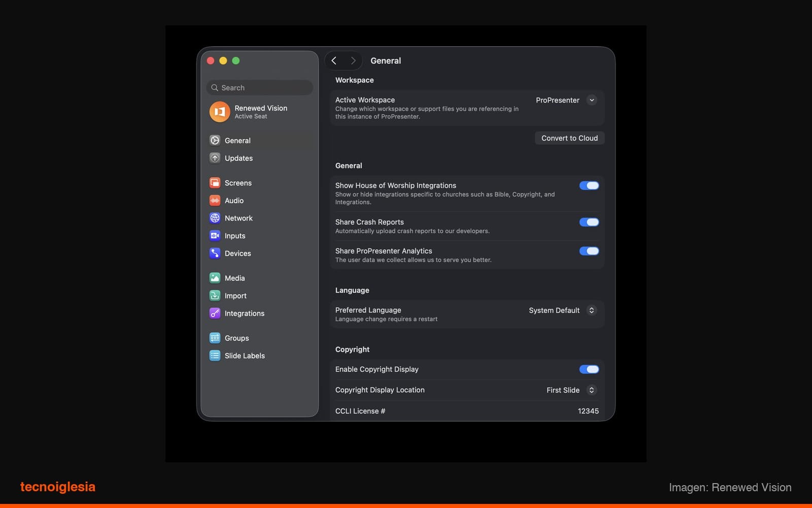Click the Network label in sidebar
Image resolution: width=812 pixels, height=508 pixels.
239,218
